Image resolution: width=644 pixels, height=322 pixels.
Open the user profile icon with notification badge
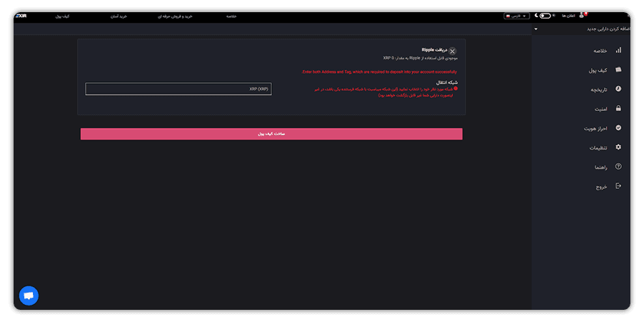point(582,15)
